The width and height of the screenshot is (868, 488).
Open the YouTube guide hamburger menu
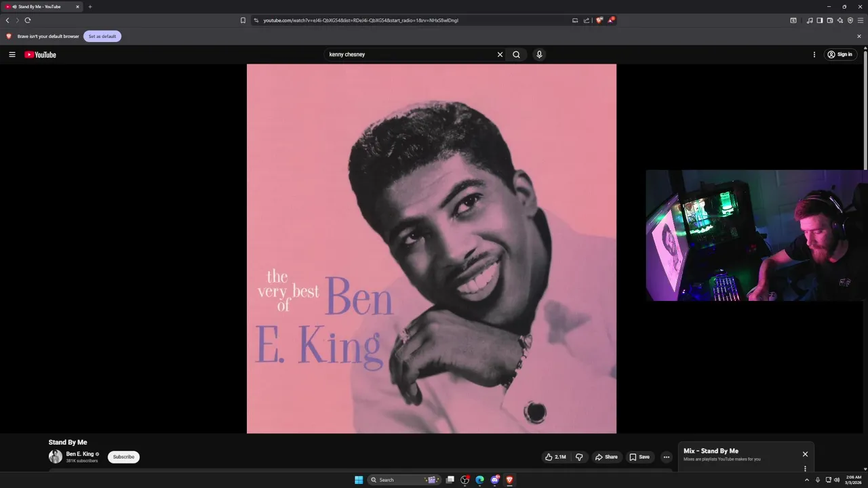click(x=12, y=54)
